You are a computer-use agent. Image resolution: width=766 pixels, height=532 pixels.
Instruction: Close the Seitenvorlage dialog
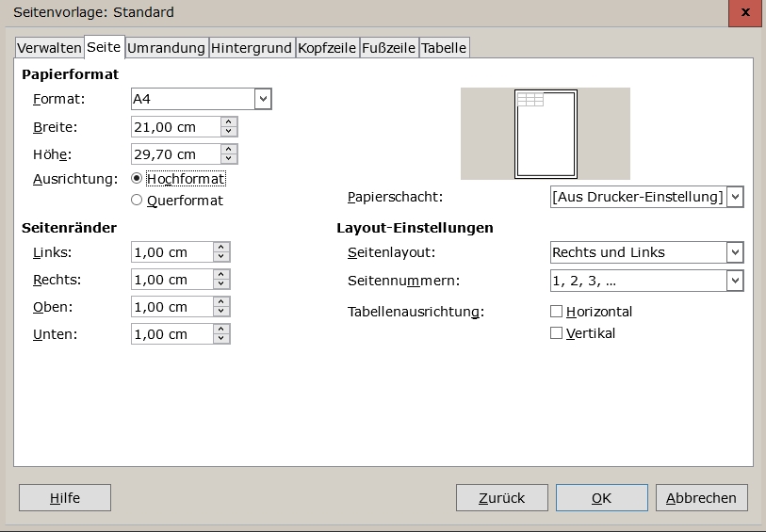tap(745, 12)
